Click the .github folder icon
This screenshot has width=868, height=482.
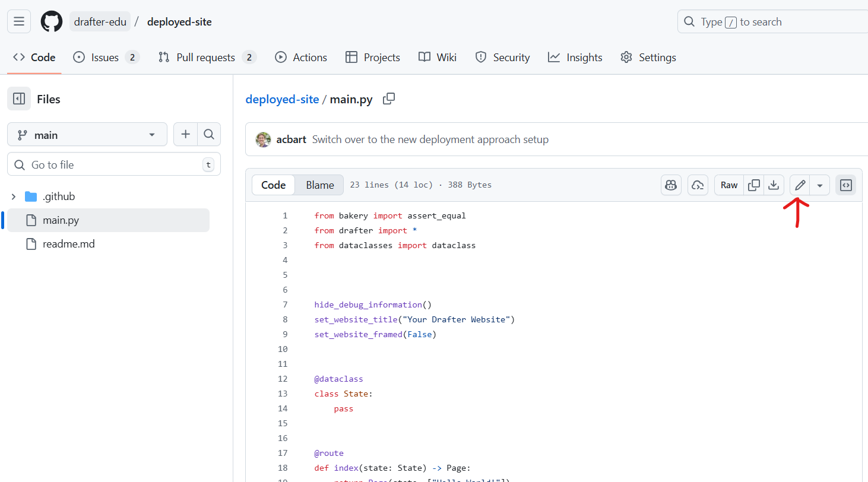31,196
